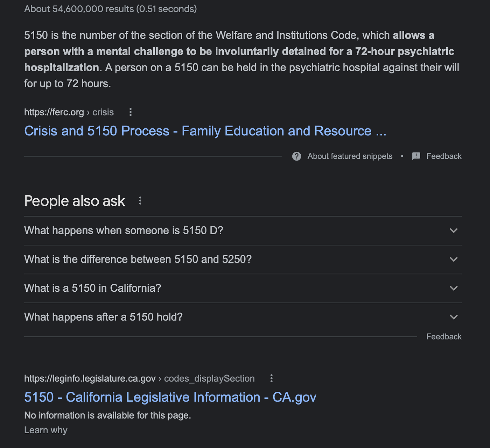Click Feedback text below People also ask
490x448 pixels.
click(x=444, y=337)
